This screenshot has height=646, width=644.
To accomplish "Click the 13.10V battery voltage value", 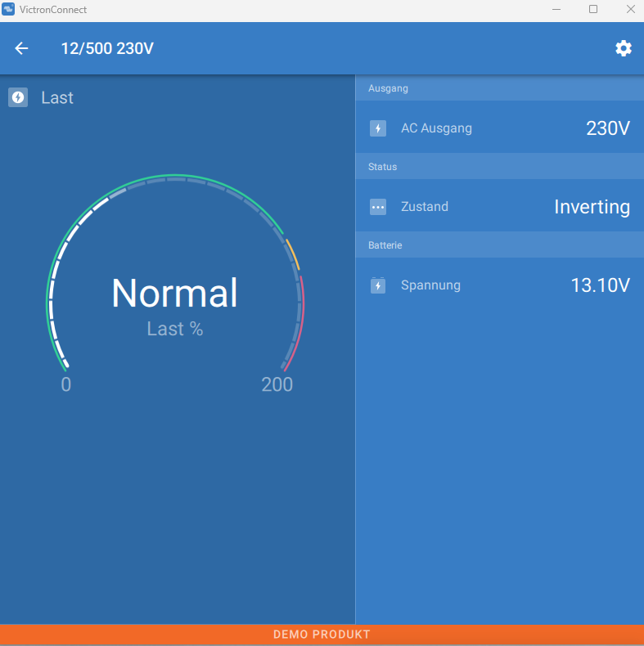I will coord(601,285).
